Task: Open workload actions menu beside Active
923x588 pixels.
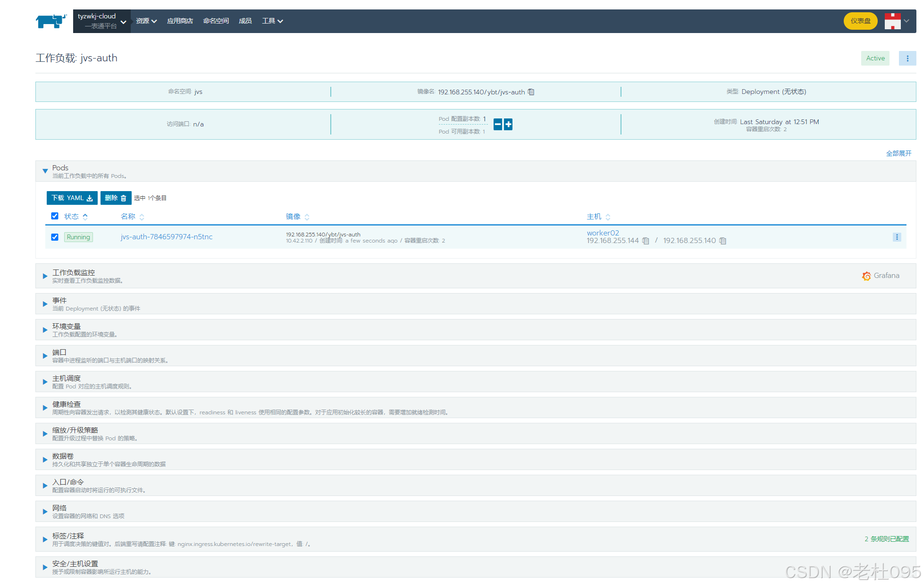Action: click(x=907, y=59)
